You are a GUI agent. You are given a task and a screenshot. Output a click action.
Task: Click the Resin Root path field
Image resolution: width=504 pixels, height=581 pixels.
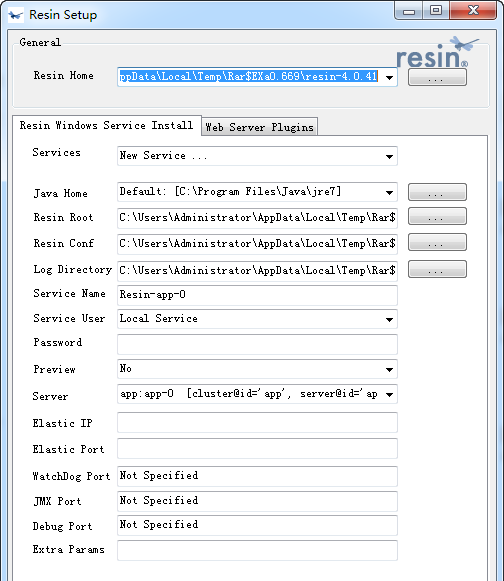[x=257, y=218]
